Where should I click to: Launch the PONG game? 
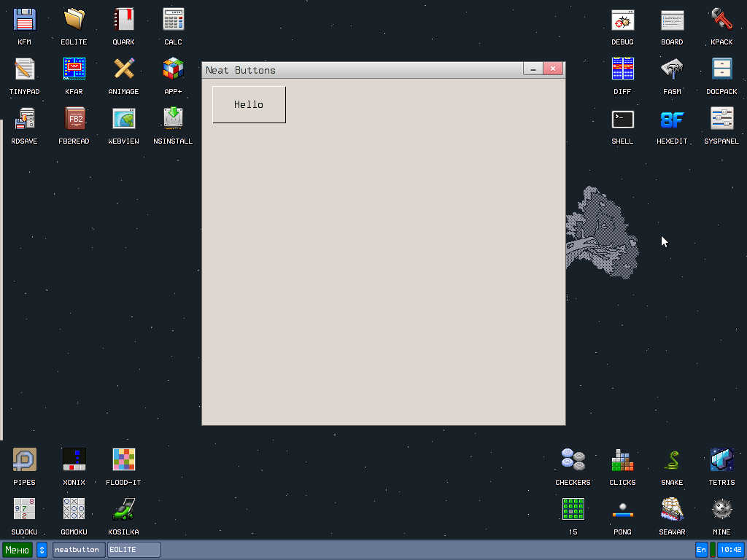[622, 508]
